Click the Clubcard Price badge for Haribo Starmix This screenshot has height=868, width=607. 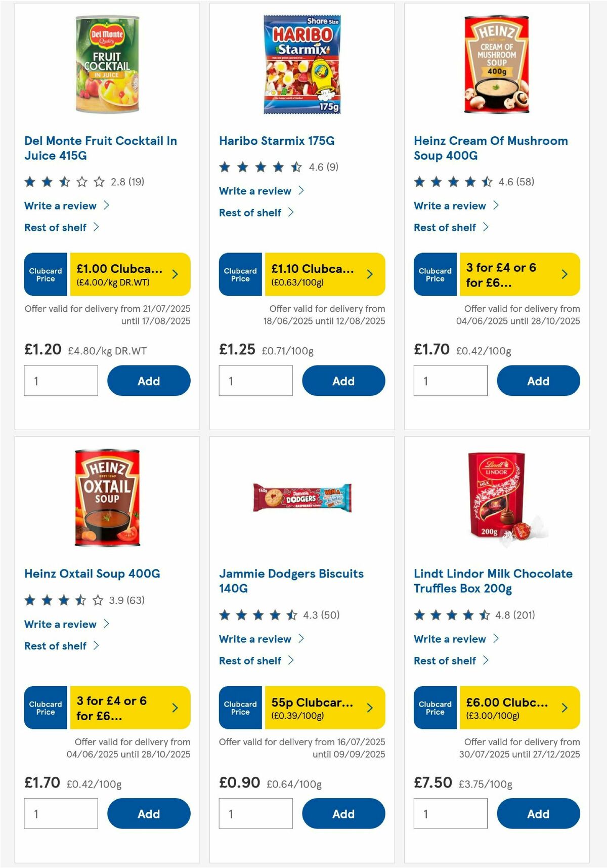click(x=240, y=274)
